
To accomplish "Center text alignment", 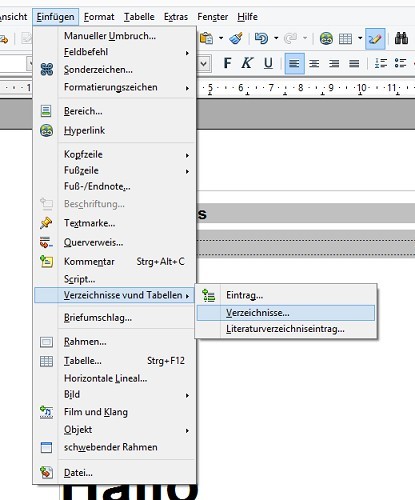I will pyautogui.click(x=314, y=63).
